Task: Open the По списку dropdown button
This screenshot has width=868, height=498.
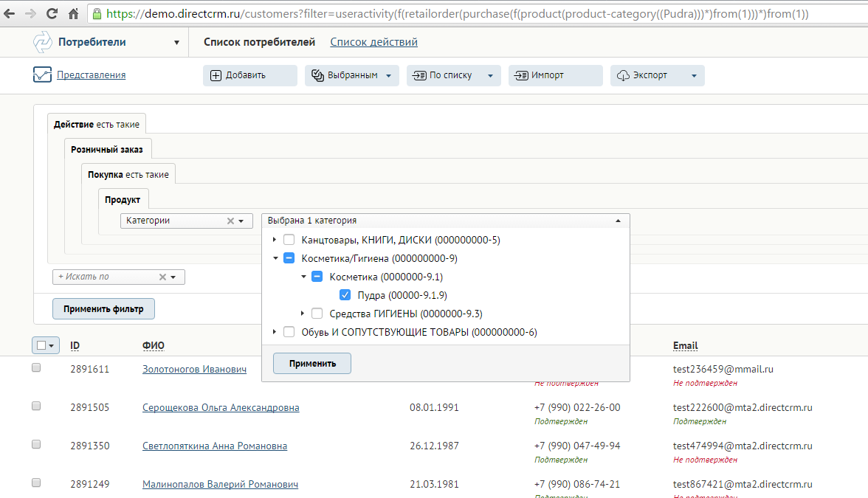Action: point(453,75)
